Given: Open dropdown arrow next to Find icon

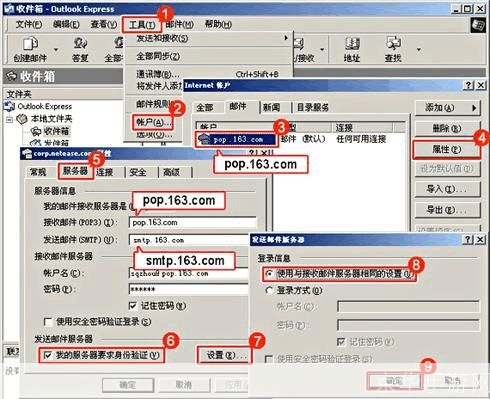Looking at the screenshot, I should coord(419,50).
